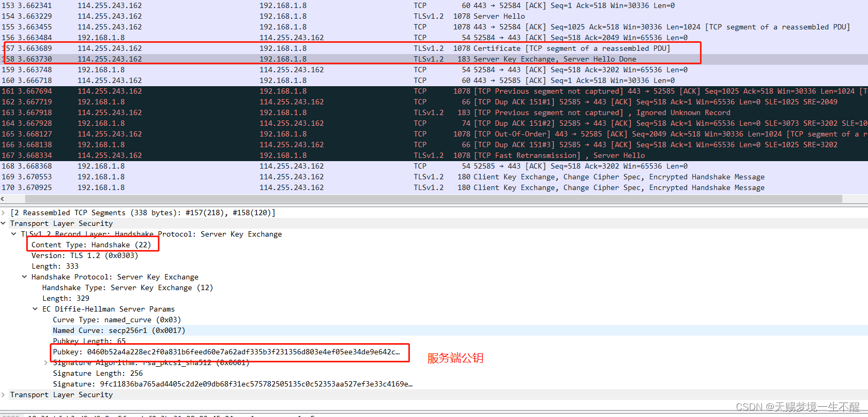Select packet 155 TCP segment row

pos(434,27)
